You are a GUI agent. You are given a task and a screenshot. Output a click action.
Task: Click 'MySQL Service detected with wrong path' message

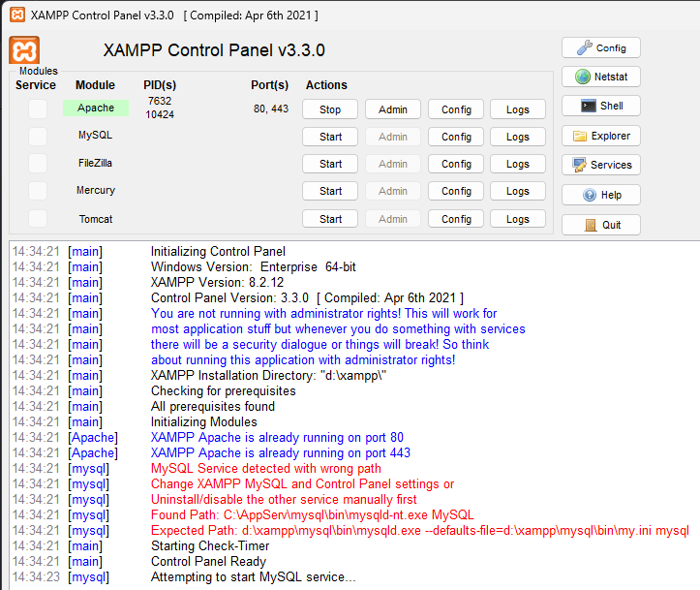(x=266, y=469)
